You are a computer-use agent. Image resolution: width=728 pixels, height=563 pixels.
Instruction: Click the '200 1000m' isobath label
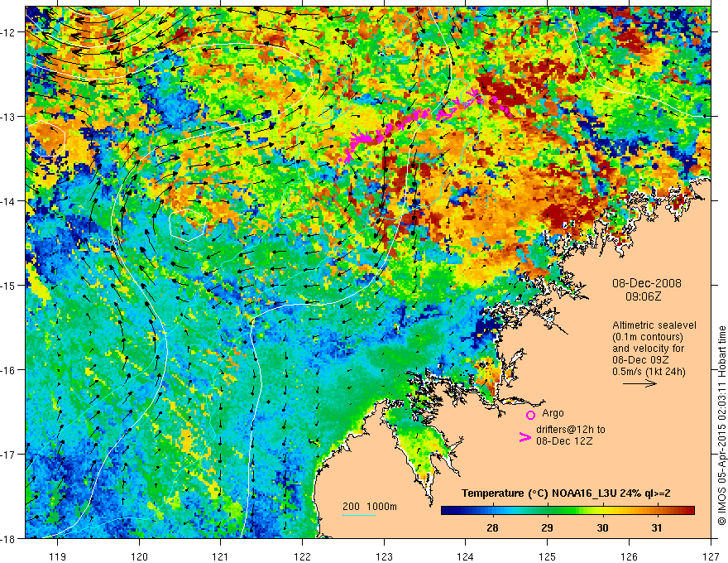[370, 507]
